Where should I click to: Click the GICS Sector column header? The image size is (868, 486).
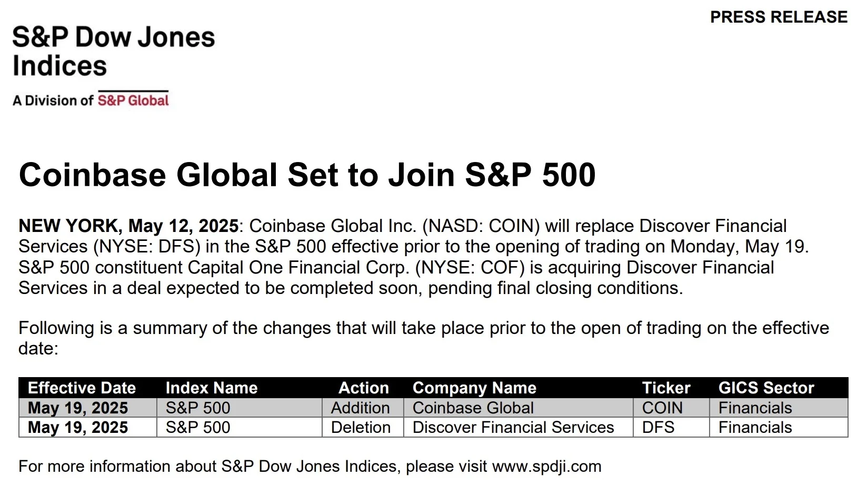point(766,388)
